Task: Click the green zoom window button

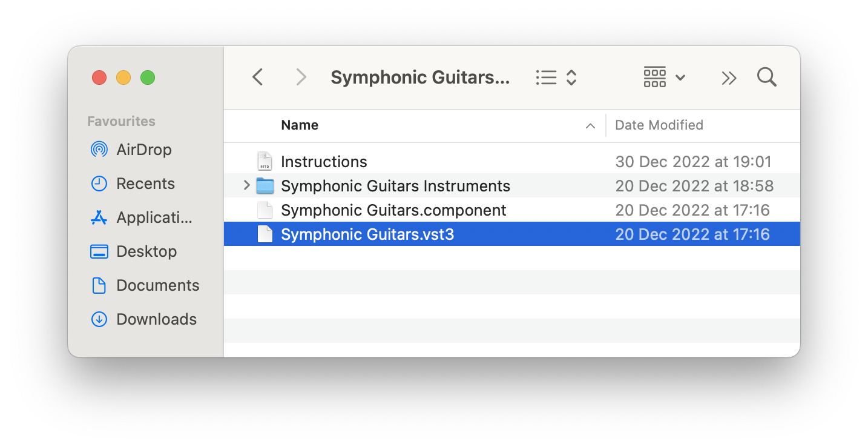Action: pyautogui.click(x=148, y=78)
